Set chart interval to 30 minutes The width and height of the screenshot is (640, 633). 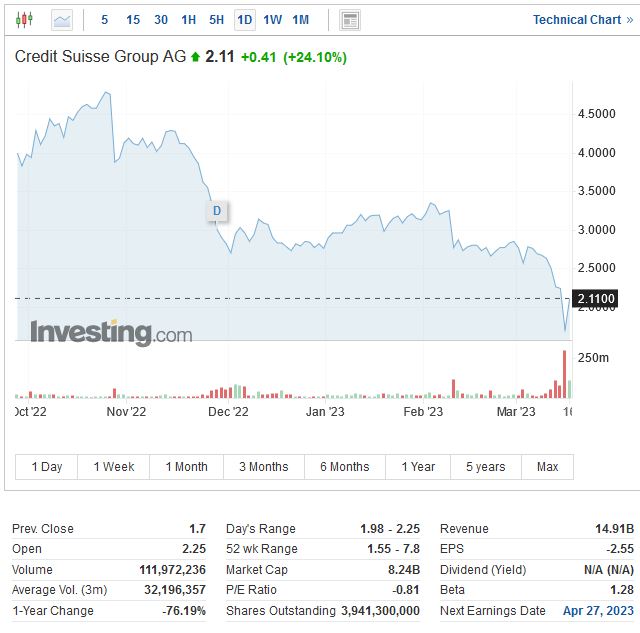(x=161, y=19)
